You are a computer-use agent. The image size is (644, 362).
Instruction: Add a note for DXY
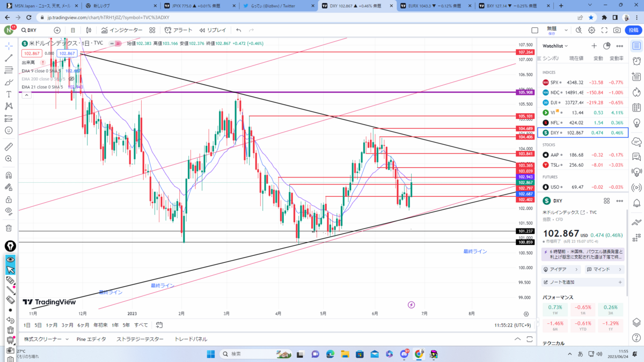(584, 282)
